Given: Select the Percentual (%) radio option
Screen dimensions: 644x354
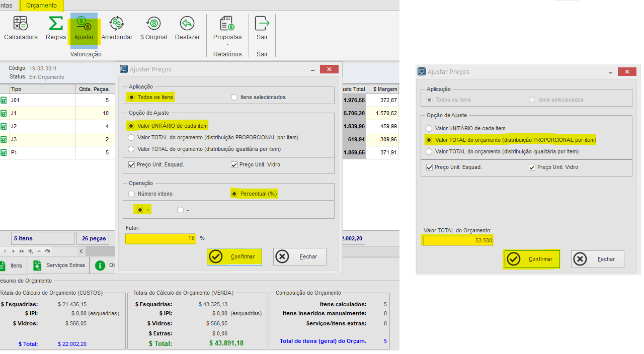Looking at the screenshot, I should [x=234, y=194].
